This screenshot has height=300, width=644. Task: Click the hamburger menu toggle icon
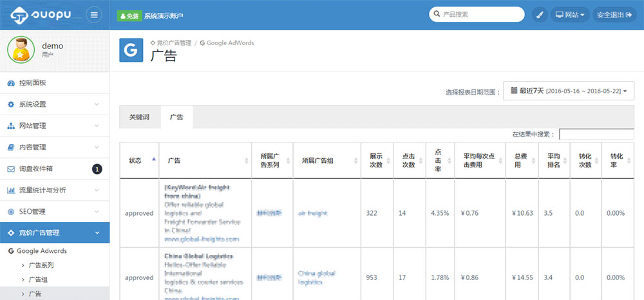coord(94,15)
